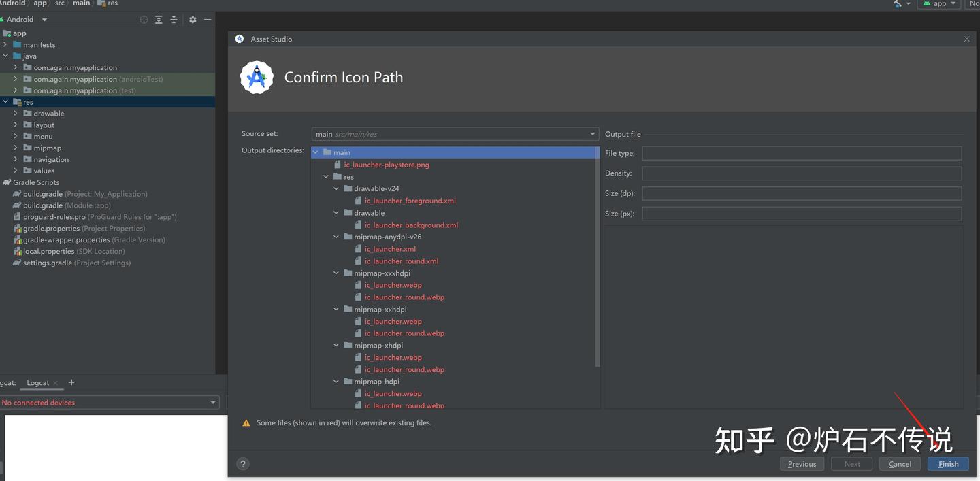The image size is (980, 481).
Task: Click the File type field
Action: (802, 153)
